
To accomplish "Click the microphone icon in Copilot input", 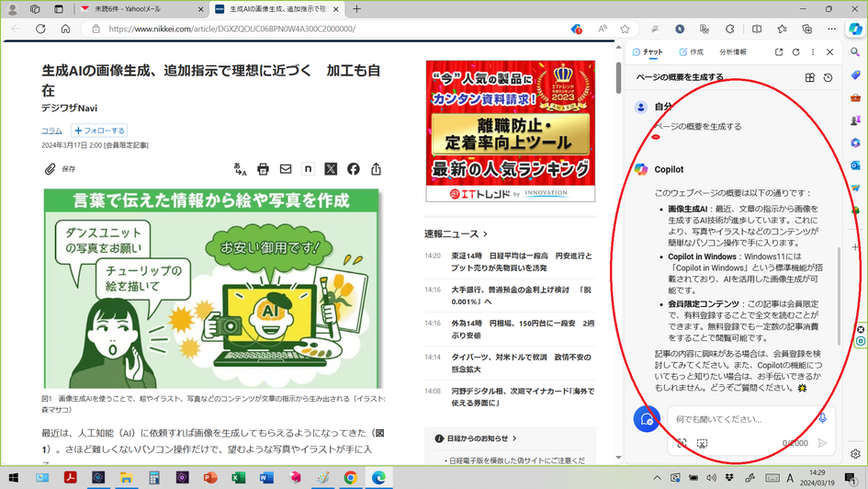I will tap(823, 418).
